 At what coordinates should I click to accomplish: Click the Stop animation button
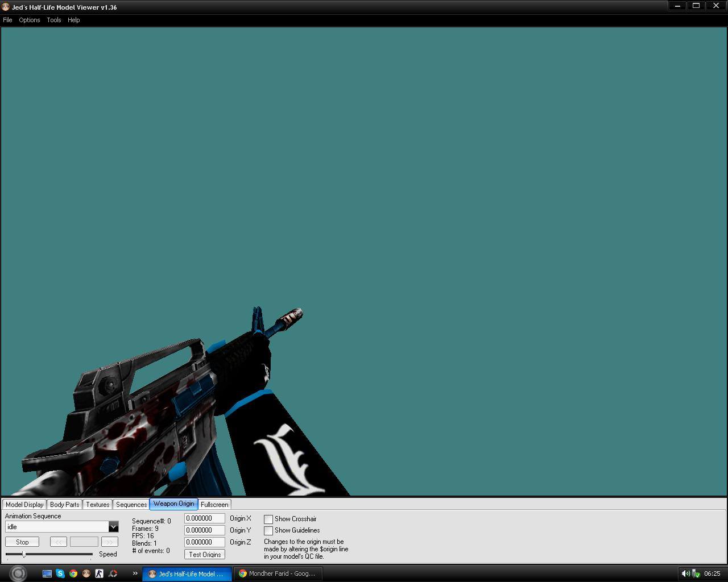22,542
